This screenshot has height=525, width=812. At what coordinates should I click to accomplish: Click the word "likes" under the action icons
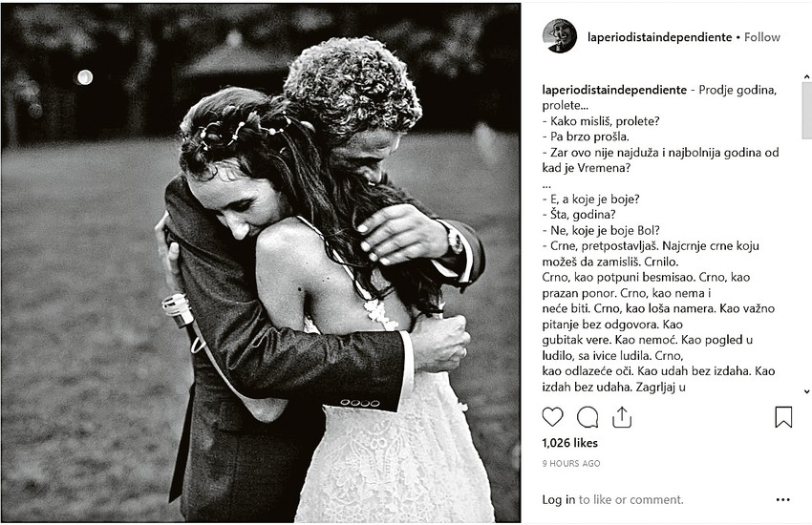[x=586, y=443]
